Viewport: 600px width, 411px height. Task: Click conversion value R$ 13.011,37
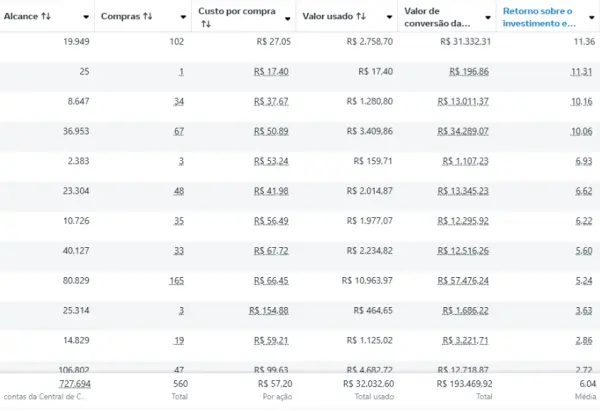463,101
